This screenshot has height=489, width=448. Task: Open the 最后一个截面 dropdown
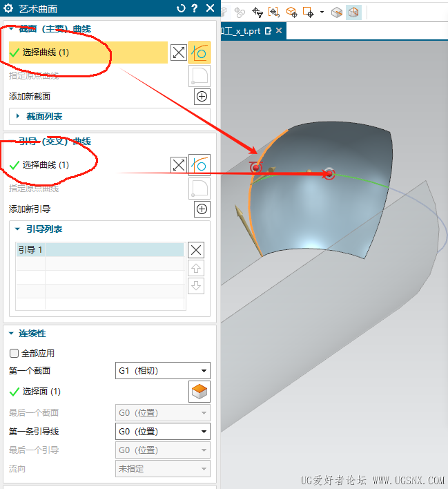click(163, 412)
